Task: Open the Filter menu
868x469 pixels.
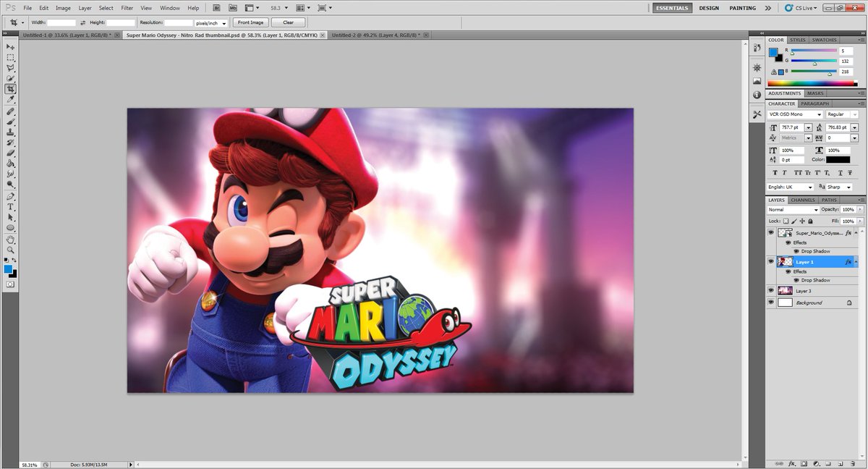Action: click(127, 8)
